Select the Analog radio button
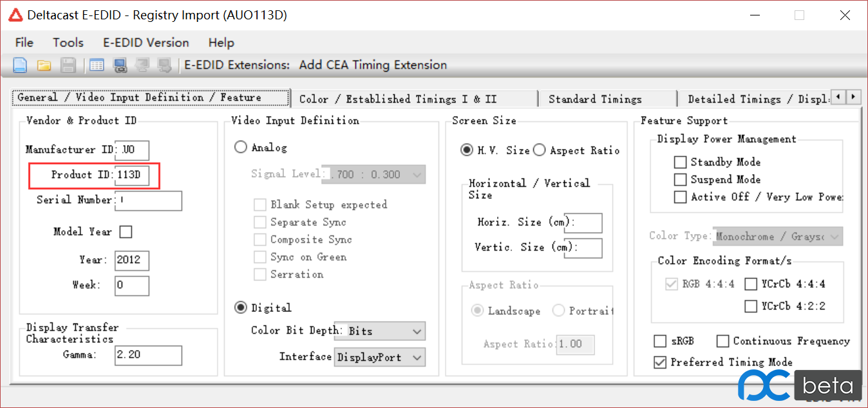Screen dimensions: 868x408 [241, 147]
